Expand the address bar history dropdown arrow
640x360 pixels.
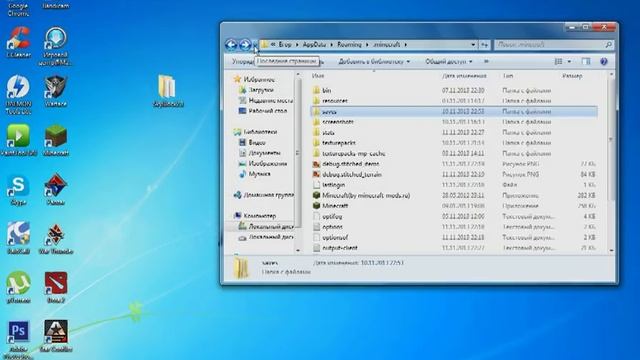tap(473, 44)
